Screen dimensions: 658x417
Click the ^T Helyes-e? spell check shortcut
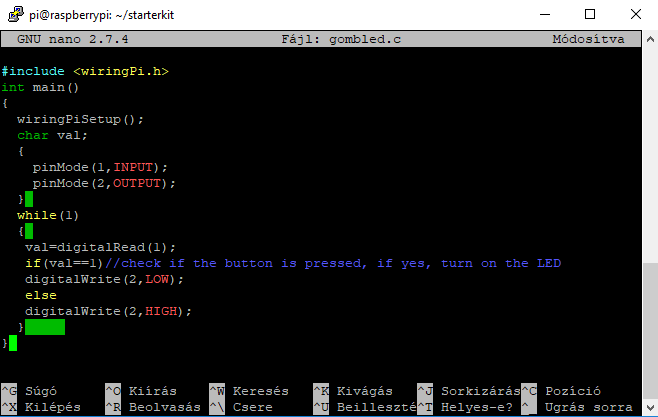[x=465, y=407]
